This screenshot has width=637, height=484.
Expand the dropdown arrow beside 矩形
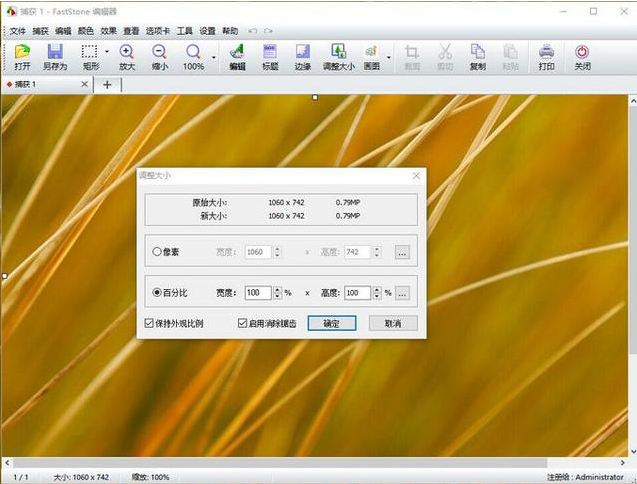107,52
